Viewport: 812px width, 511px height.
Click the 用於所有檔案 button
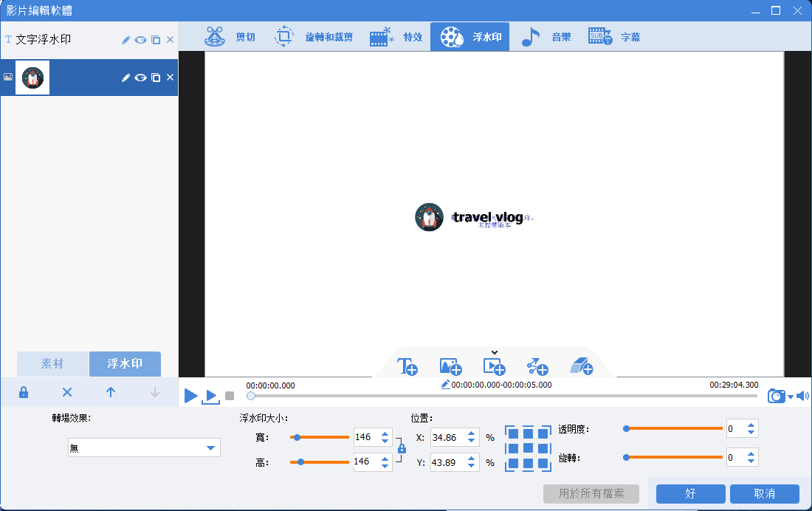(x=591, y=494)
